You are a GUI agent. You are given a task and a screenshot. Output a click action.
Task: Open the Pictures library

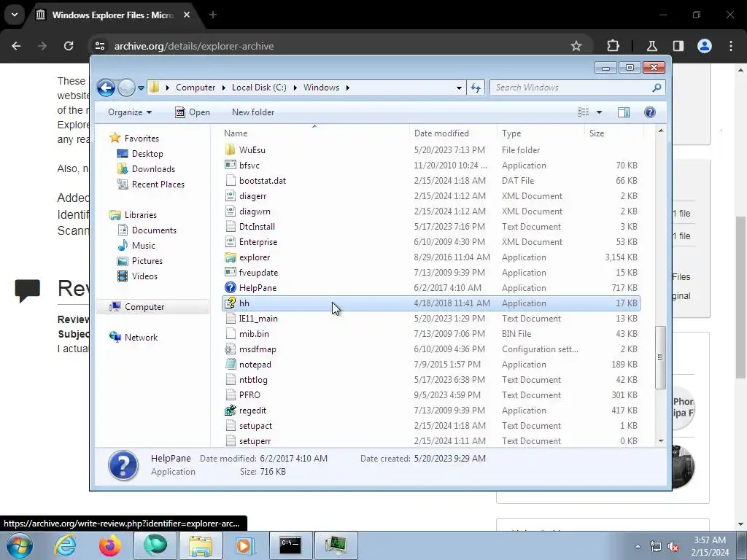point(147,261)
